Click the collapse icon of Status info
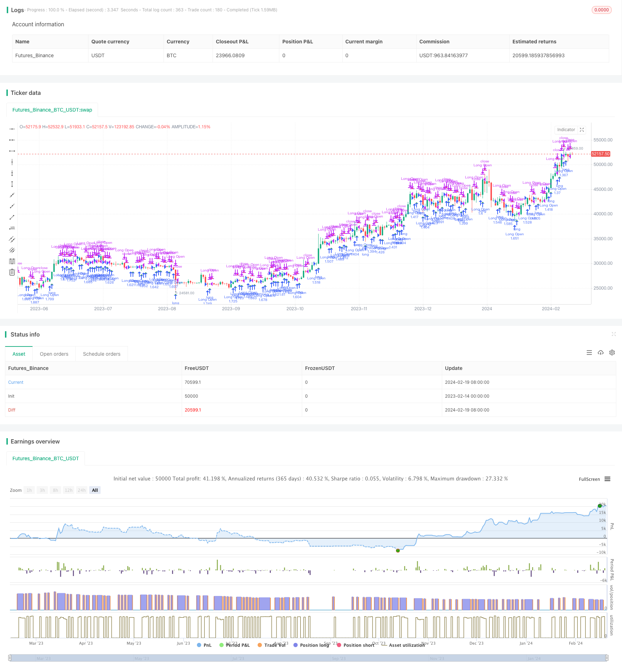The image size is (622, 672). click(613, 334)
